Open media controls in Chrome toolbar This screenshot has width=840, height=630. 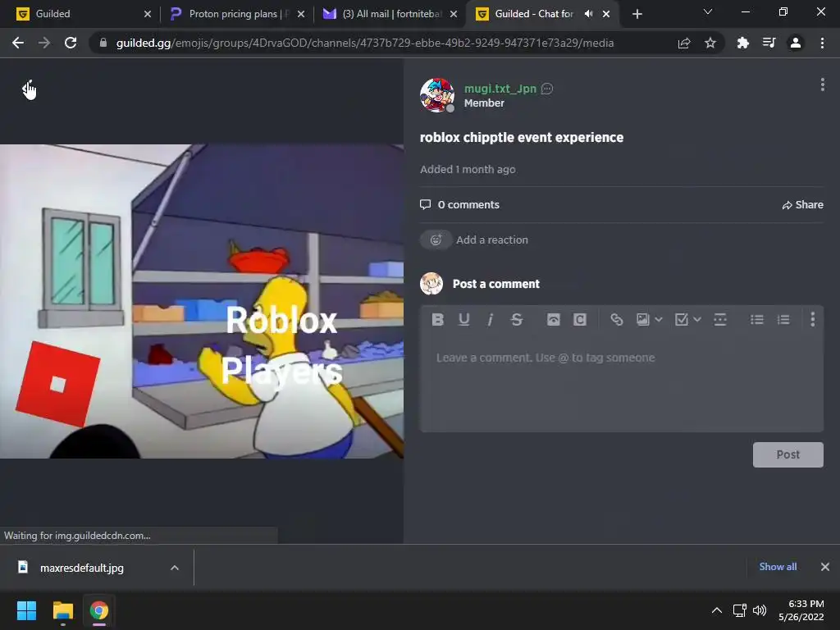(x=769, y=43)
